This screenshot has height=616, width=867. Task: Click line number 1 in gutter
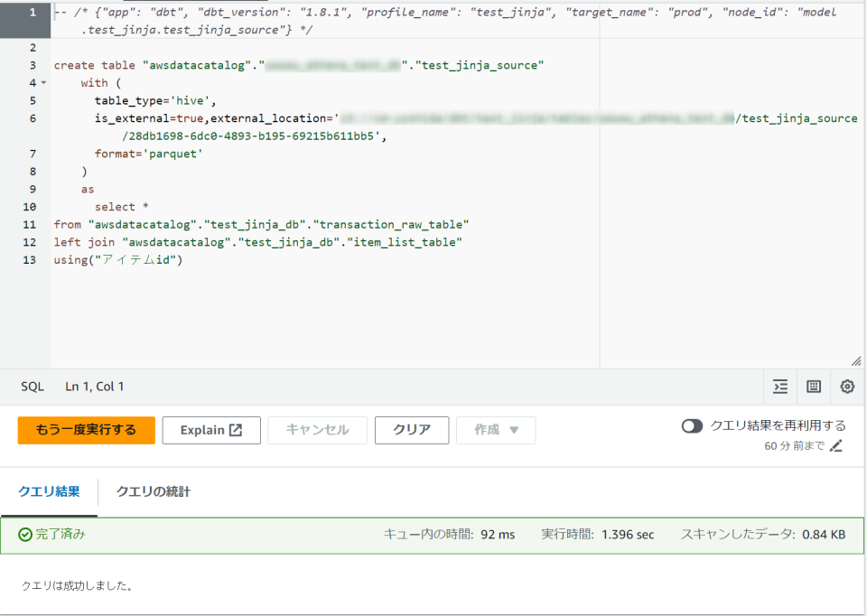coord(33,12)
